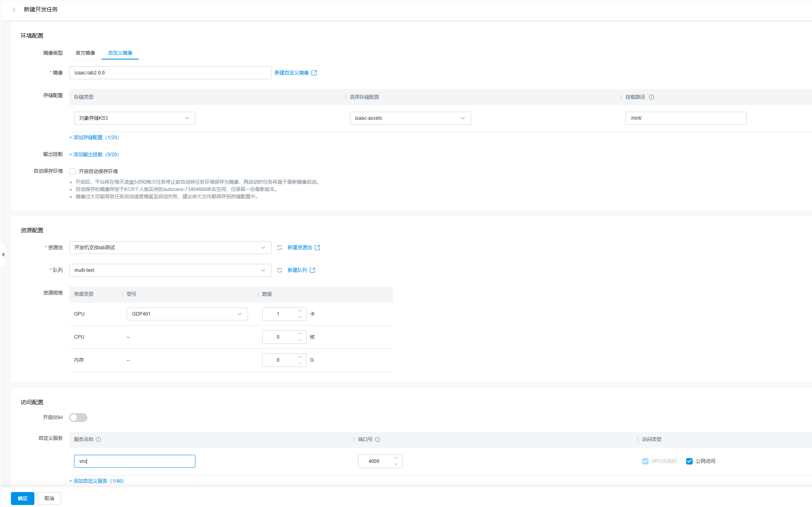Image resolution: width=812 pixels, height=507 pixels.
Task: Toggle the 开启SSH switch
Action: (78, 418)
